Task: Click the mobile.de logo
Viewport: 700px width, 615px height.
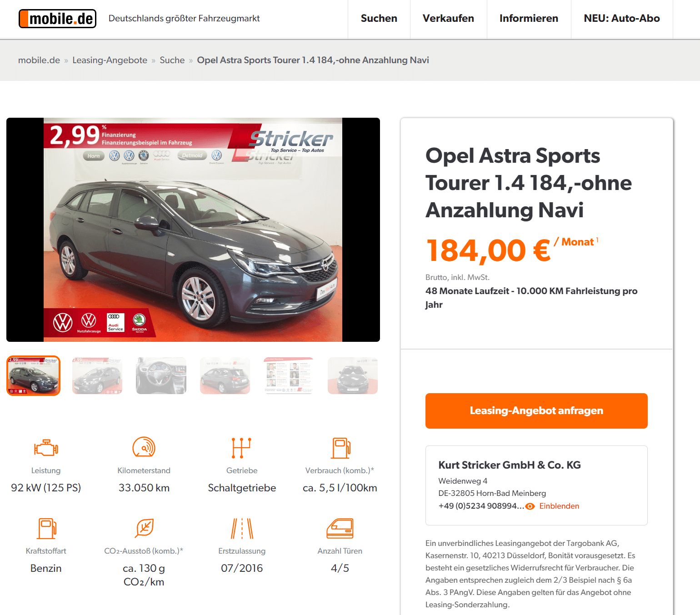Action: tap(57, 19)
